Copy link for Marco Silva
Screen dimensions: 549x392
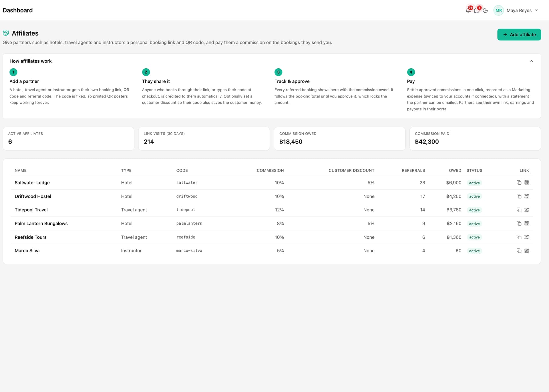tap(519, 251)
